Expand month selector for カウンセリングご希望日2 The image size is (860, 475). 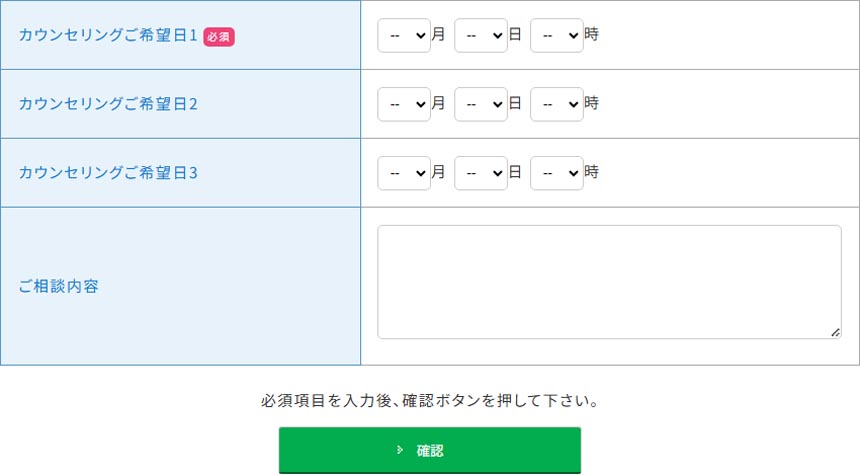[x=404, y=104]
